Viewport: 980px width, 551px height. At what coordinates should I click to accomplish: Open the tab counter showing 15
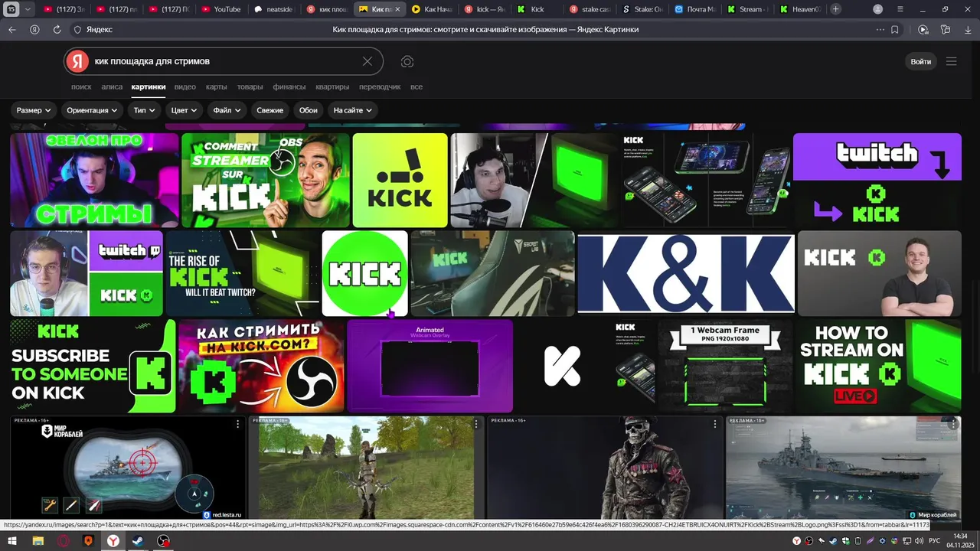pyautogui.click(x=11, y=9)
